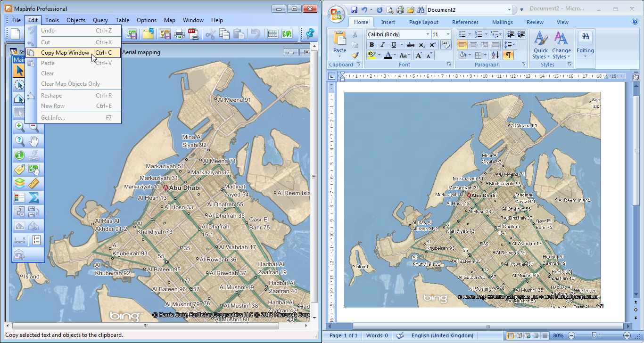The image size is (644, 343).
Task: Click Page: 1 of 1 in Word status bar
Action: tap(343, 335)
